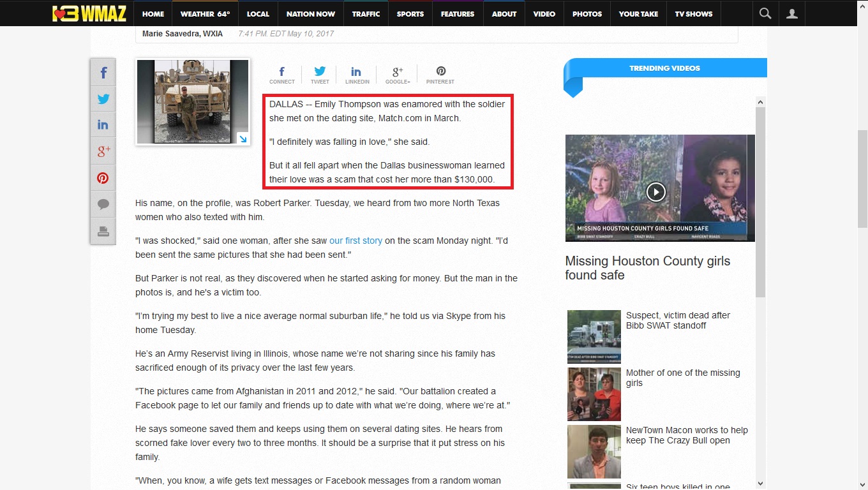Click the TRENDING VIDEOS header

click(664, 68)
